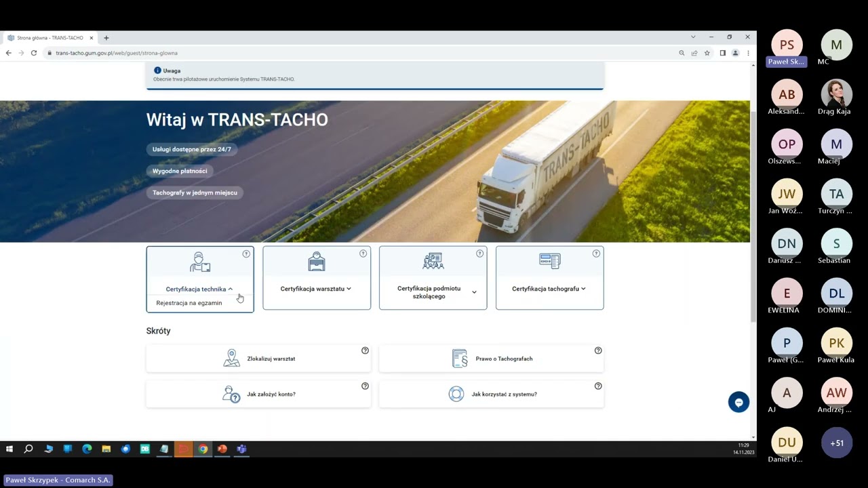This screenshot has height=488, width=868.
Task: Open Windows taskbar search
Action: click(28, 449)
